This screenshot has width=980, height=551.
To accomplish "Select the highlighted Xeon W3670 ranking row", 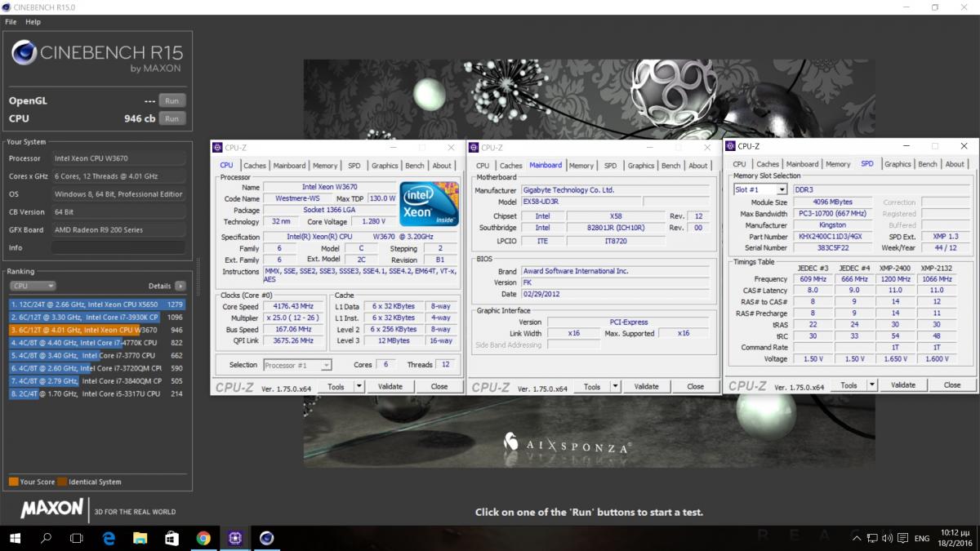I will [97, 330].
